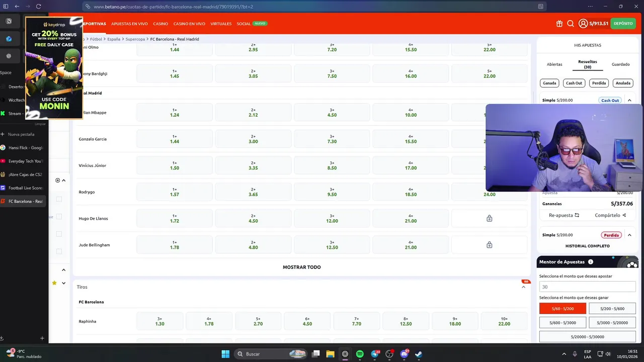
Task: Go back with the browser back arrow
Action: (17, 7)
